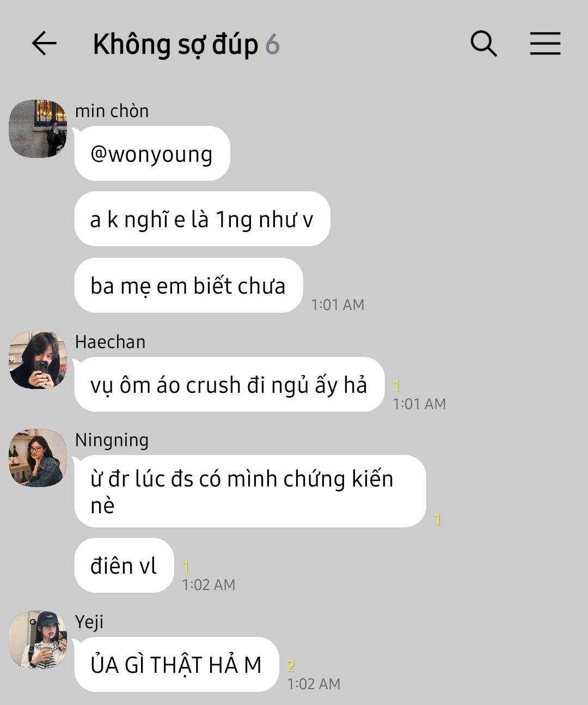Select Ningning's 'chứng kiến nè' message

[250, 491]
